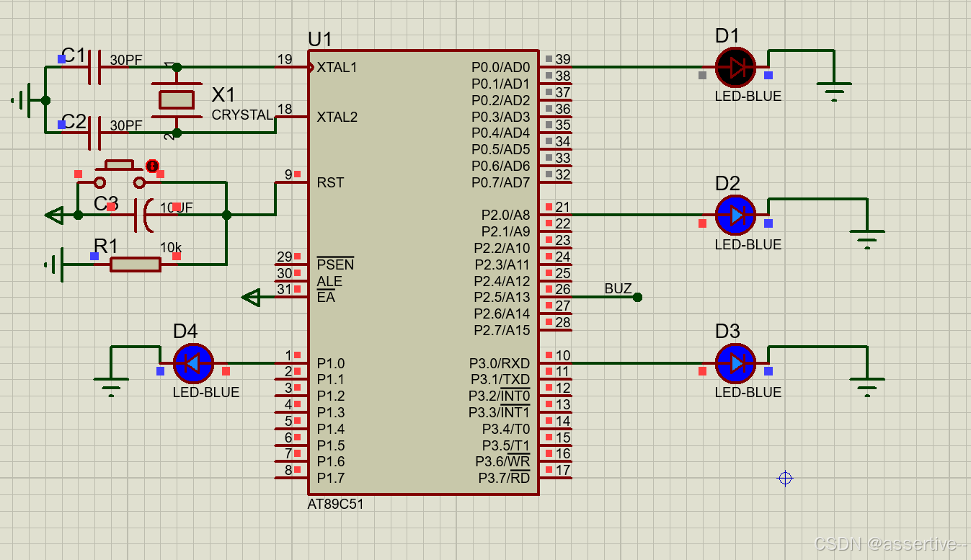Screen dimensions: 971x560
Task: Click the P3.7/RD pin label
Action: pos(504,478)
